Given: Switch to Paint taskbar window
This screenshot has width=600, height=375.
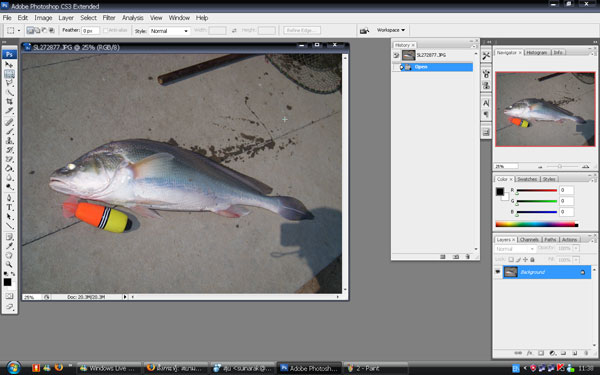Looking at the screenshot, I should tap(375, 368).
